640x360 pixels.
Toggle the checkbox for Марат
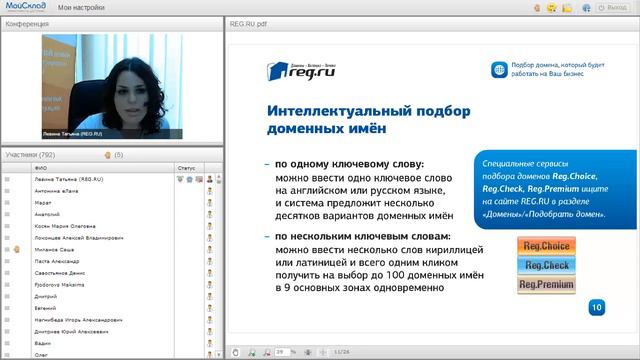click(7, 203)
